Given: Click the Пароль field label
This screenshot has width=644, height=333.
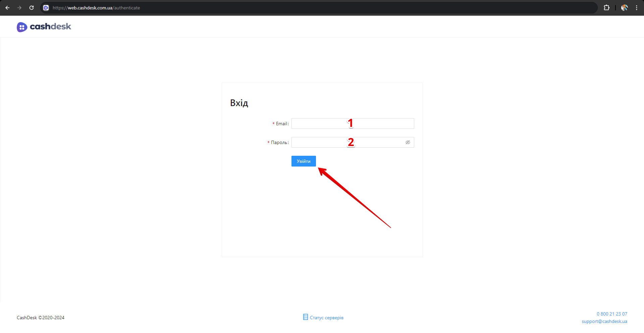Looking at the screenshot, I should 279,143.
